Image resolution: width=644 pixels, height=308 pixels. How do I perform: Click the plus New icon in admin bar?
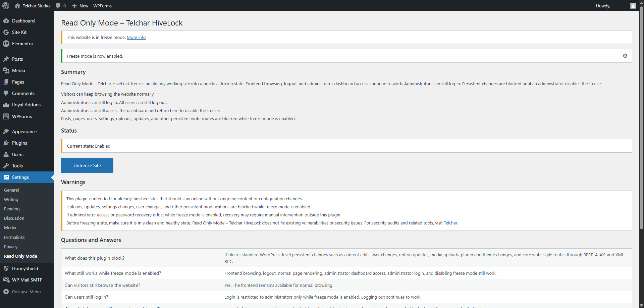pyautogui.click(x=74, y=6)
